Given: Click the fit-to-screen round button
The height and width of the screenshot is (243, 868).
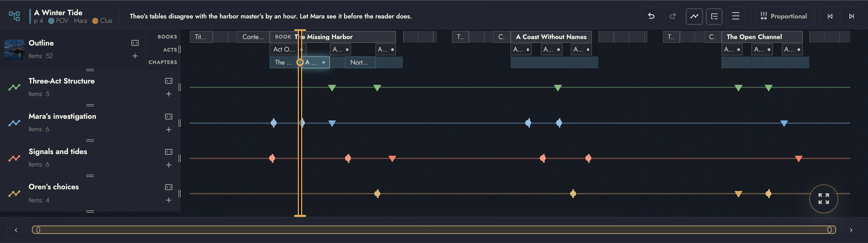Looking at the screenshot, I should 824,199.
